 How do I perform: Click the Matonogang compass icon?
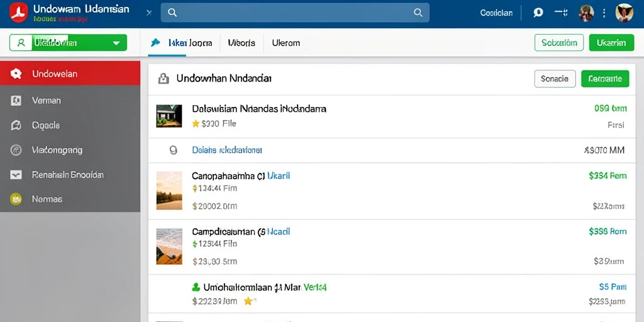16,150
